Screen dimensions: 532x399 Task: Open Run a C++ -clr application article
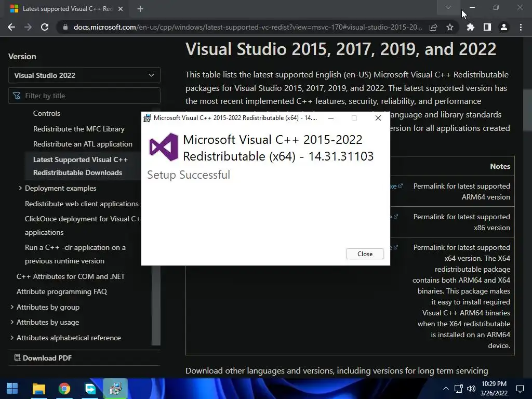[x=75, y=254]
